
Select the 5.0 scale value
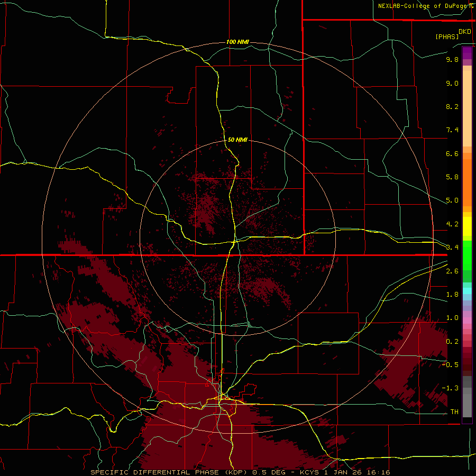coord(452,200)
